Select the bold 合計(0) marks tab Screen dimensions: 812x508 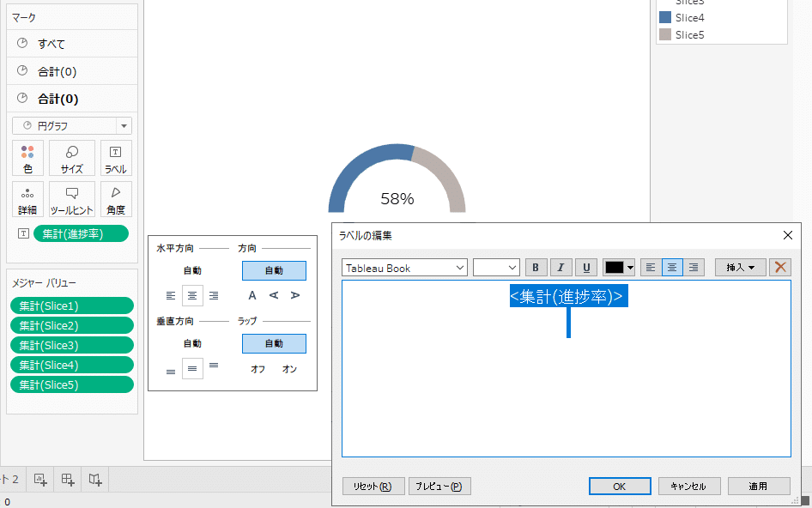click(x=72, y=99)
